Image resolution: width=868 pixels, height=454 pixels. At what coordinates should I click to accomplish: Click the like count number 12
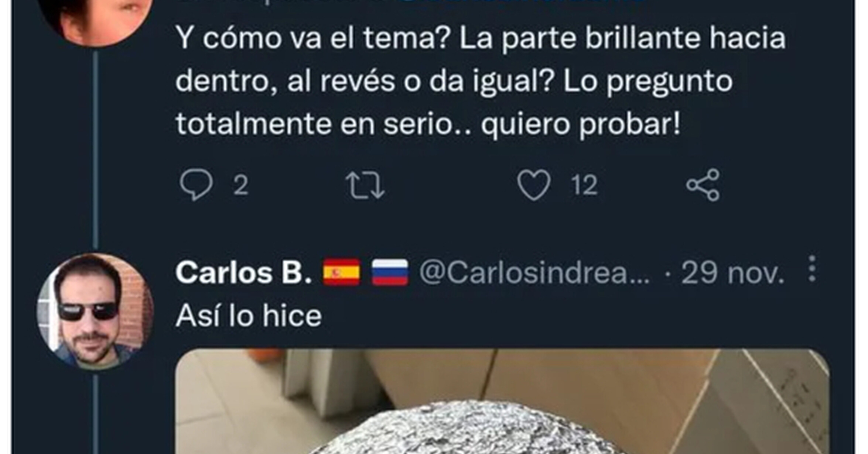coord(584,185)
